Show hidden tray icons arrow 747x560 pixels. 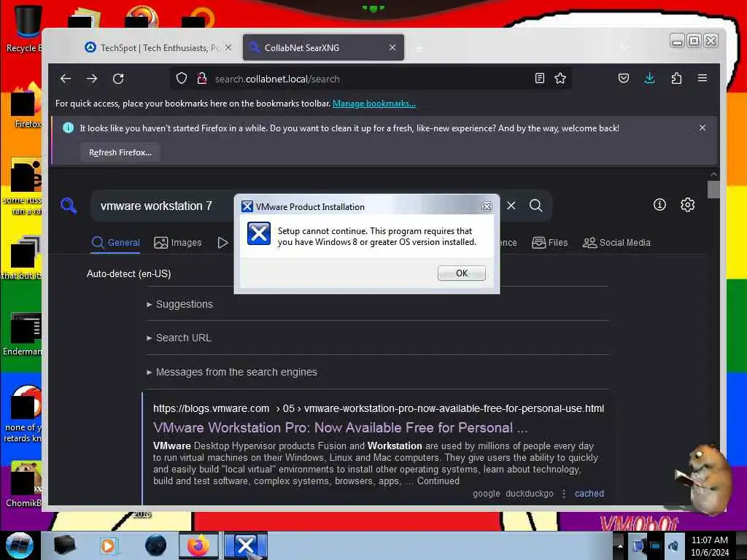[620, 545]
